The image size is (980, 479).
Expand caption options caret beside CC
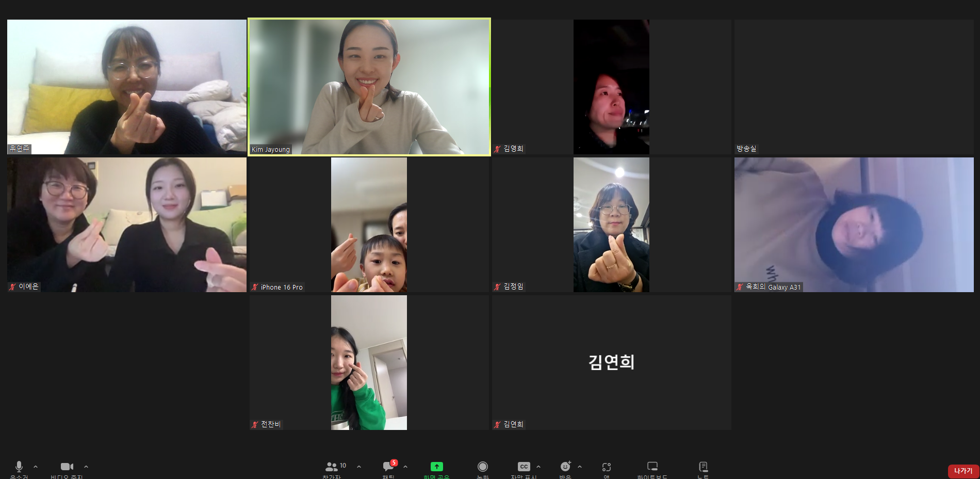point(538,467)
